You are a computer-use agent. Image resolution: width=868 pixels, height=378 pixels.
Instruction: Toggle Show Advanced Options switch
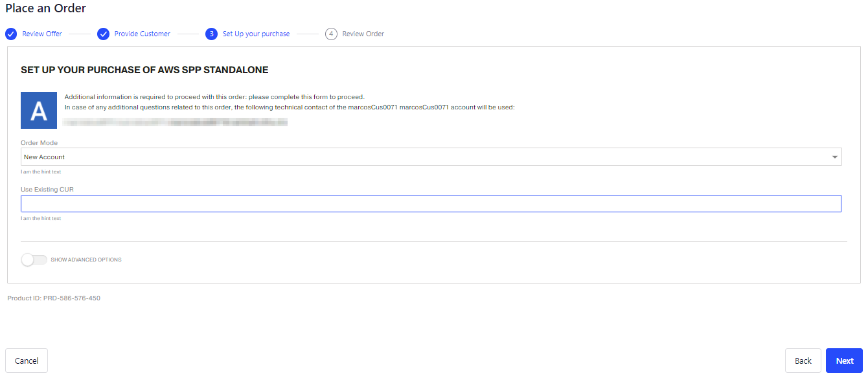(34, 260)
